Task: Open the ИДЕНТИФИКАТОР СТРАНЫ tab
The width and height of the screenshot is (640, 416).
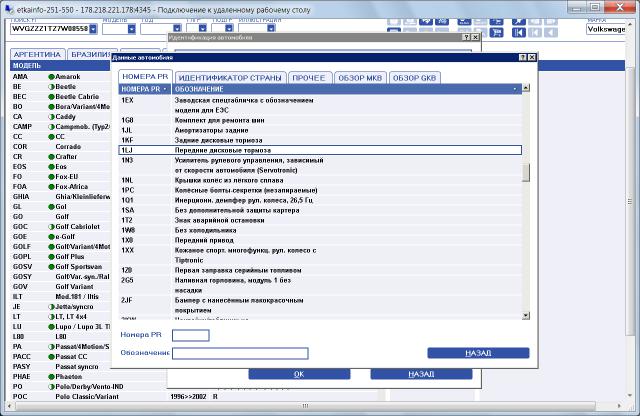Action: tap(230, 78)
